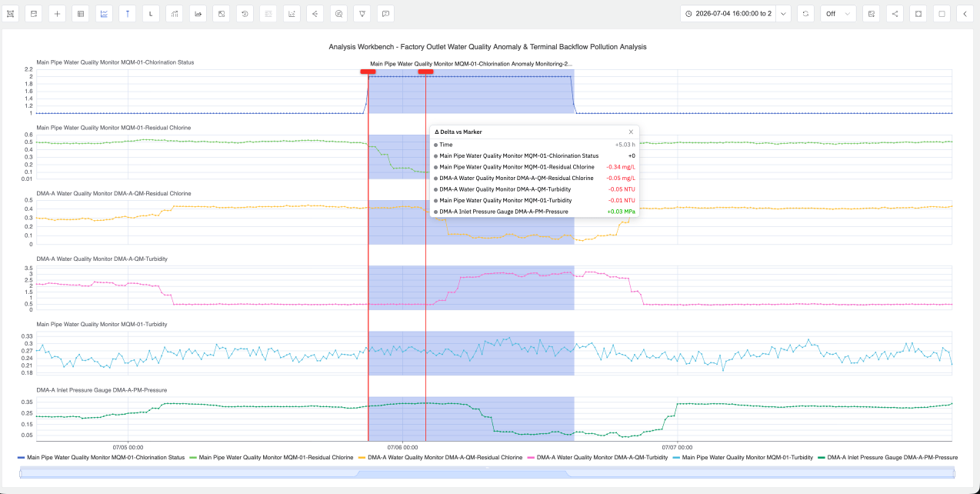Open the data table view icon
The image size is (980, 494).
coord(80,14)
